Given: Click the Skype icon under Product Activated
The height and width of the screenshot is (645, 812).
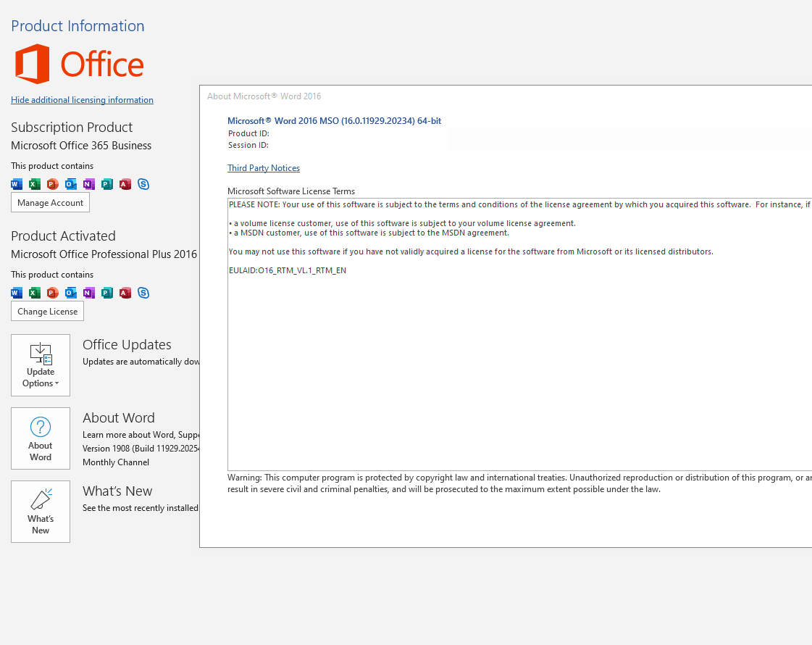Looking at the screenshot, I should [x=143, y=293].
